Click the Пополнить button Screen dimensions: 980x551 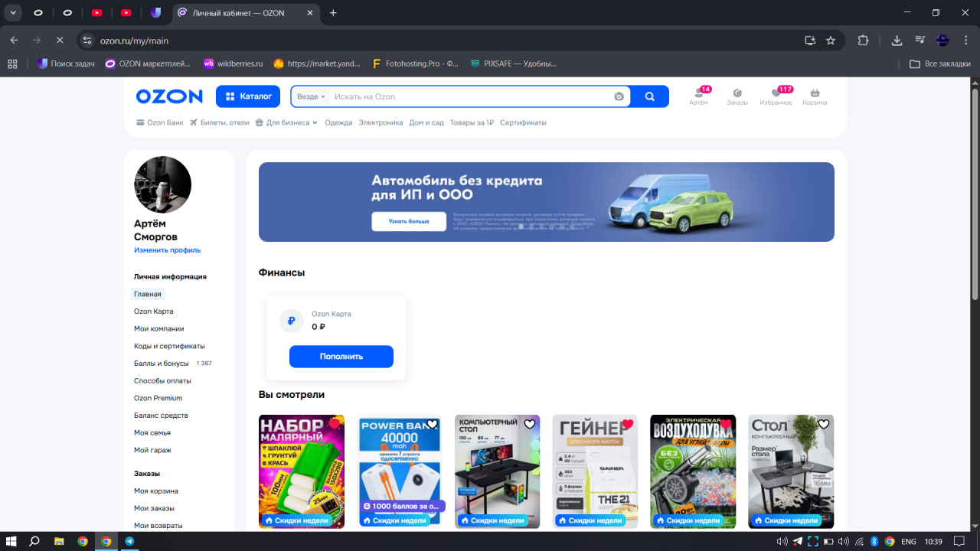click(x=341, y=357)
